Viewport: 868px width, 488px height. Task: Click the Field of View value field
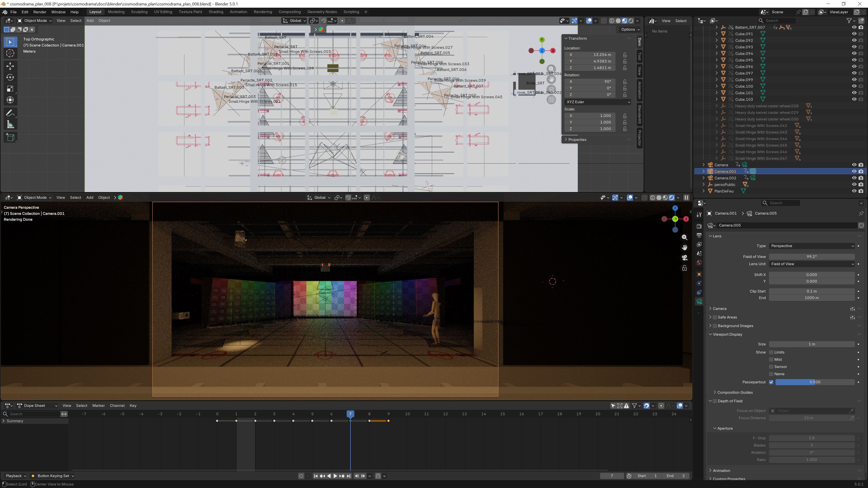[x=811, y=257]
